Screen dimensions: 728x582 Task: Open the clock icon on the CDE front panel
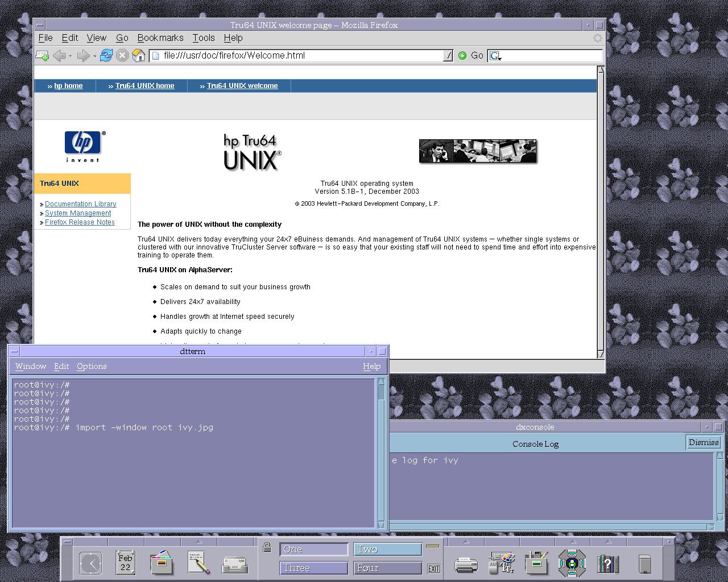tap(90, 564)
